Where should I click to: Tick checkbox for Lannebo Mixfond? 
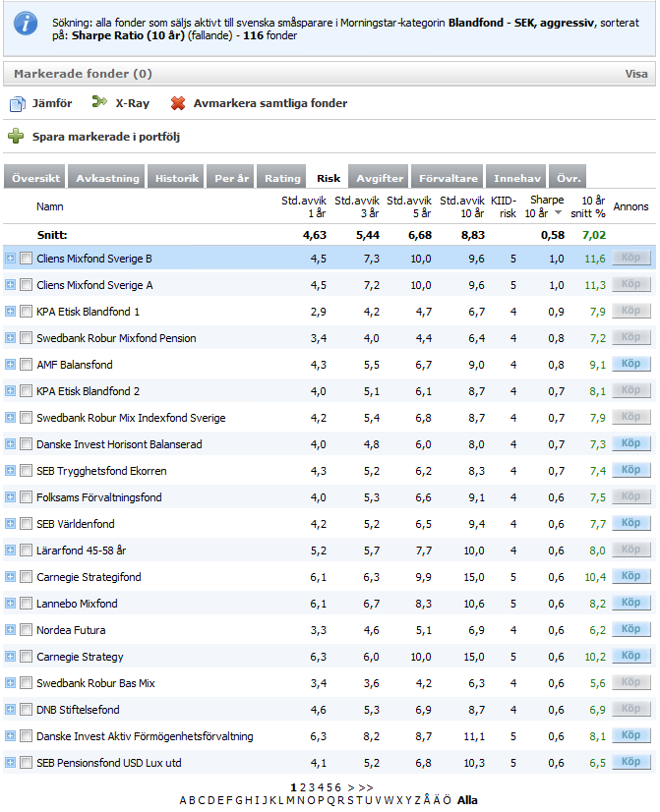26,603
